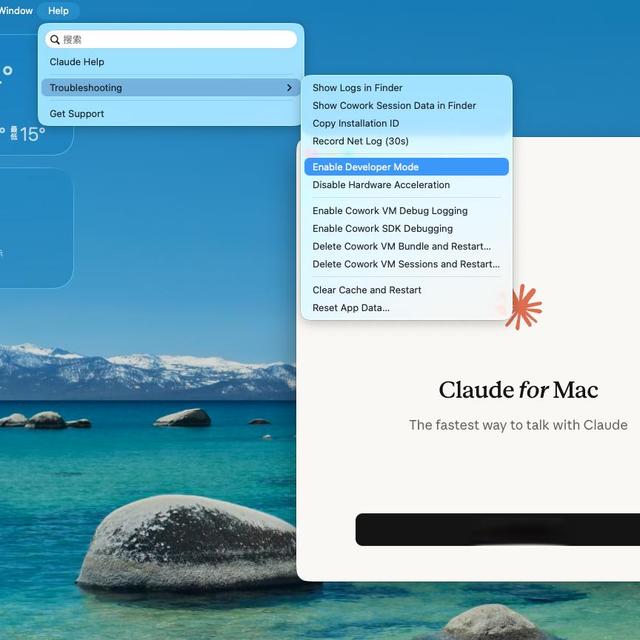Choose Delete Cowork VM Sessions and Restart
The width and height of the screenshot is (640, 640).
tap(406, 264)
